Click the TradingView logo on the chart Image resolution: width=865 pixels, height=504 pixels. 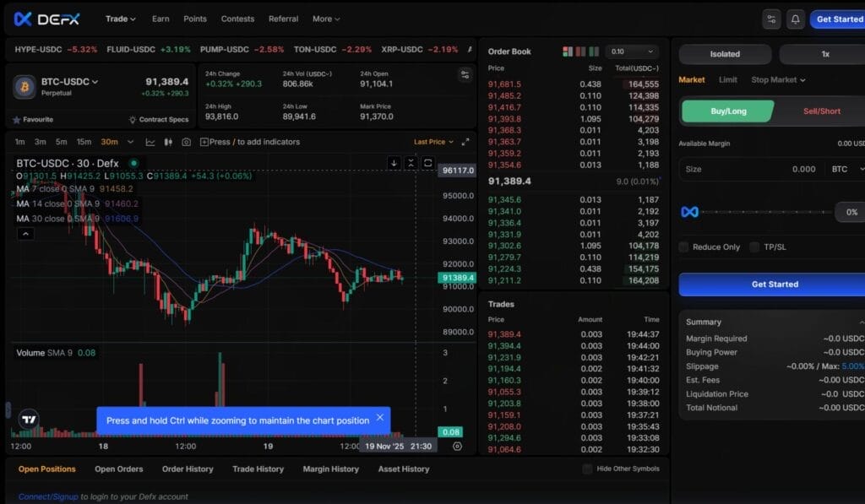coord(28,418)
